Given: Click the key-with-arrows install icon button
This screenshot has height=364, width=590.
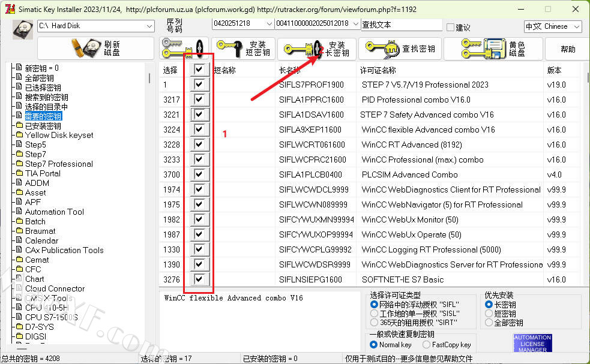Looking at the screenshot, I should (x=184, y=49).
